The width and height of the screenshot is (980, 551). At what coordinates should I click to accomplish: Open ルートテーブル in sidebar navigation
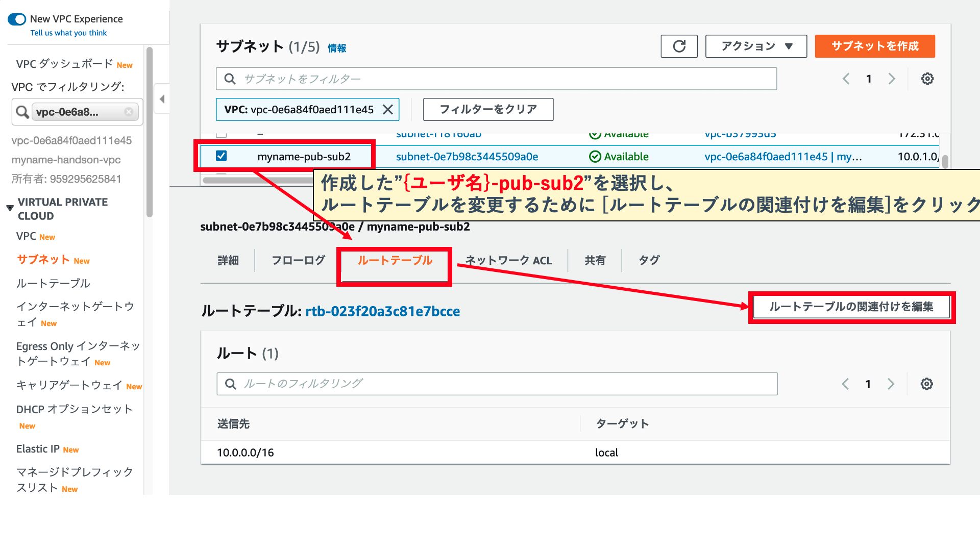[x=53, y=283]
